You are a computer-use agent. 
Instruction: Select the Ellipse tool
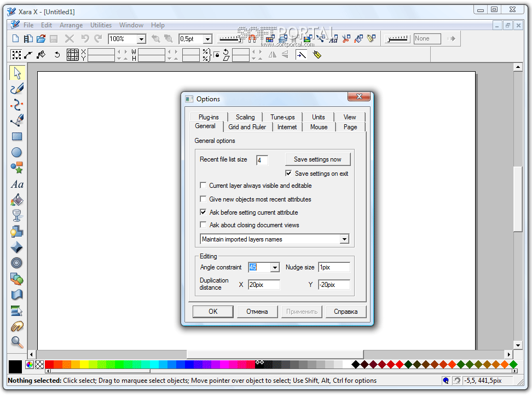coord(16,152)
